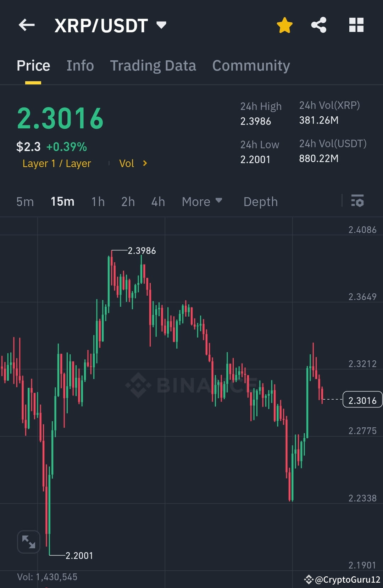
Task: Open the Community tab
Action: pos(251,65)
